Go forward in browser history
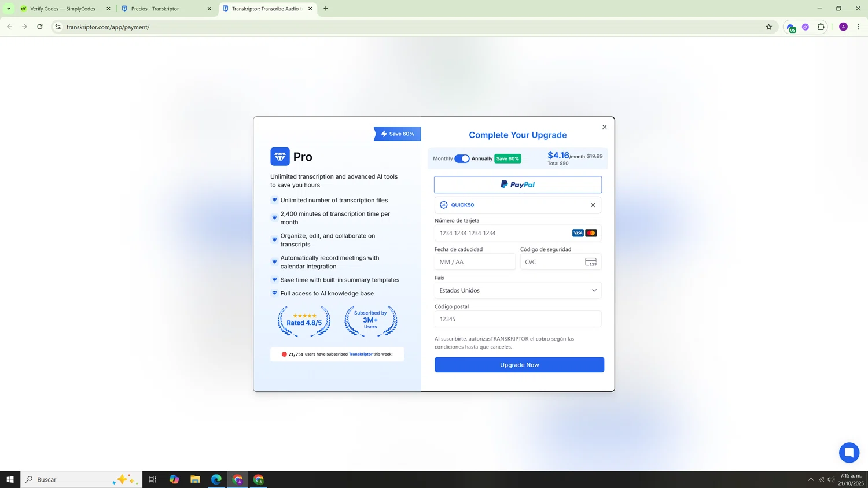The width and height of the screenshot is (868, 488). click(24, 27)
